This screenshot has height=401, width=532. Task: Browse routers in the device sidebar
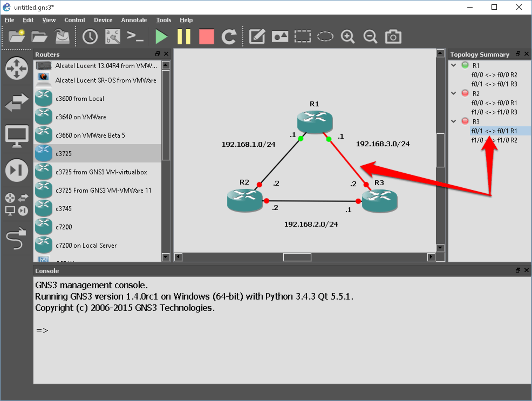(x=17, y=68)
